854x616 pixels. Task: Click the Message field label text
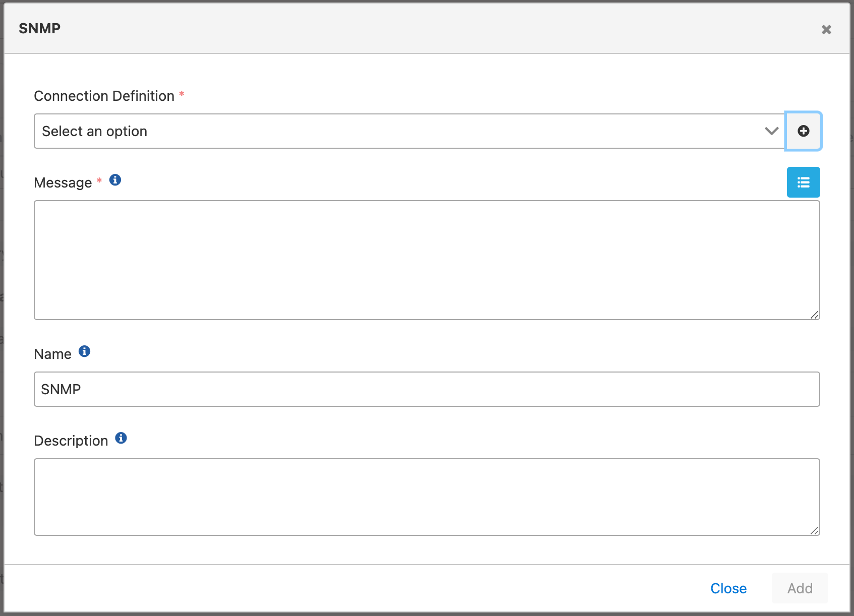tap(63, 182)
